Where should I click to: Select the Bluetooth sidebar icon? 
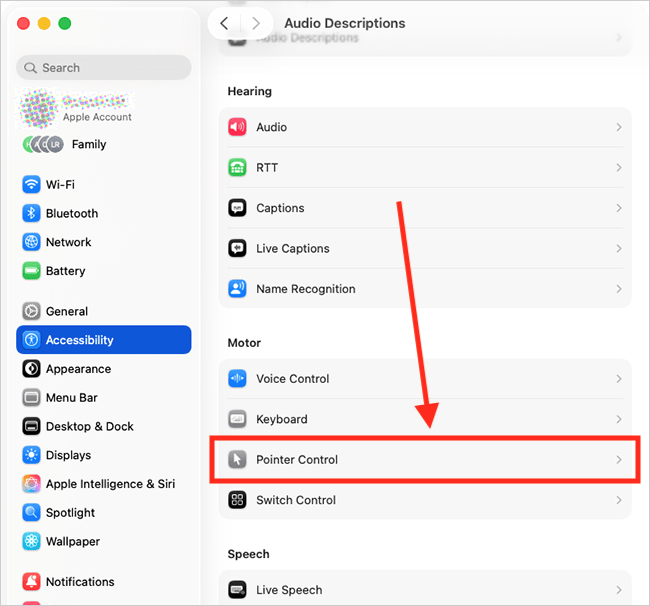click(x=31, y=214)
